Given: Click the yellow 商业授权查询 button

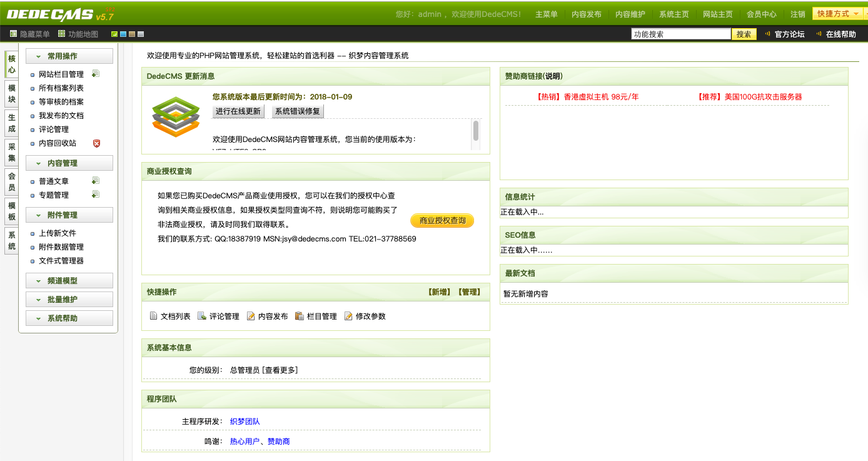Looking at the screenshot, I should (442, 221).
